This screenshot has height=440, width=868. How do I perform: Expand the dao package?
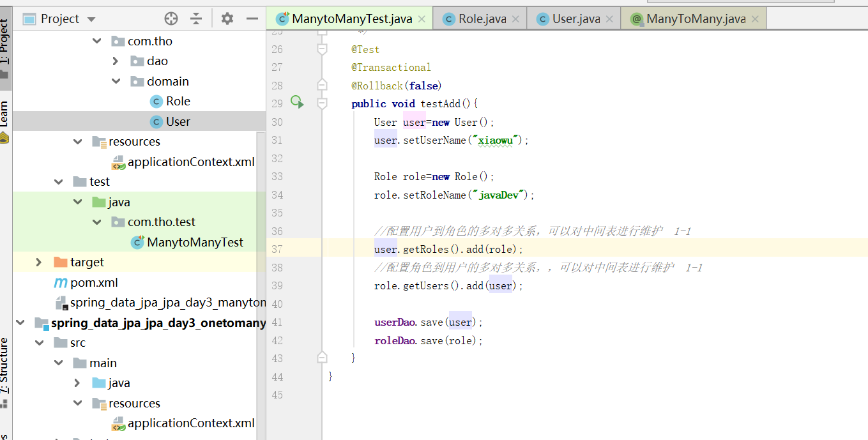[x=116, y=61]
